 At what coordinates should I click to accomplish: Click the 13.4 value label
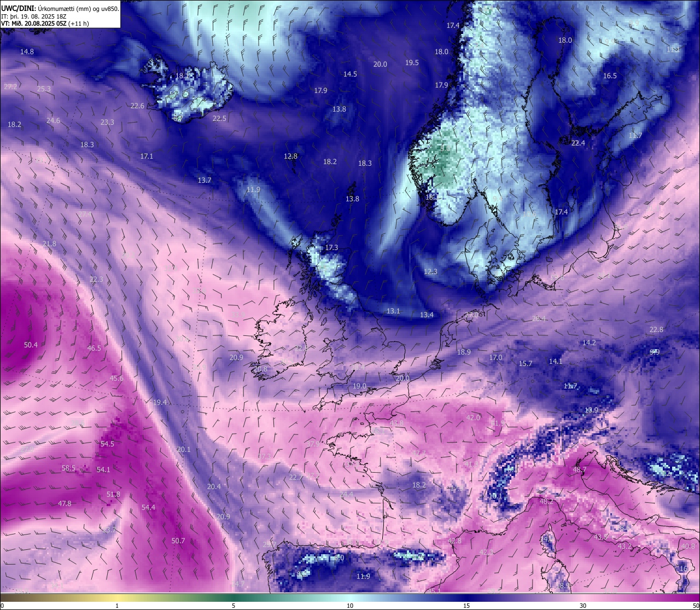427,315
